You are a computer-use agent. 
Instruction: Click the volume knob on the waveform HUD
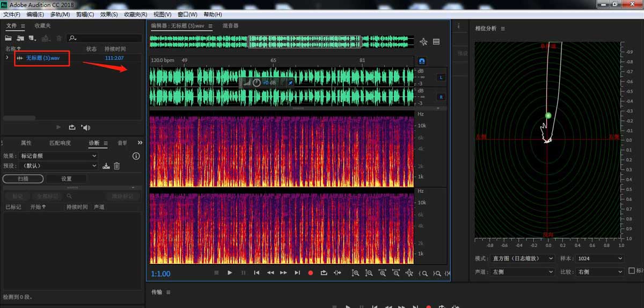coord(257,83)
